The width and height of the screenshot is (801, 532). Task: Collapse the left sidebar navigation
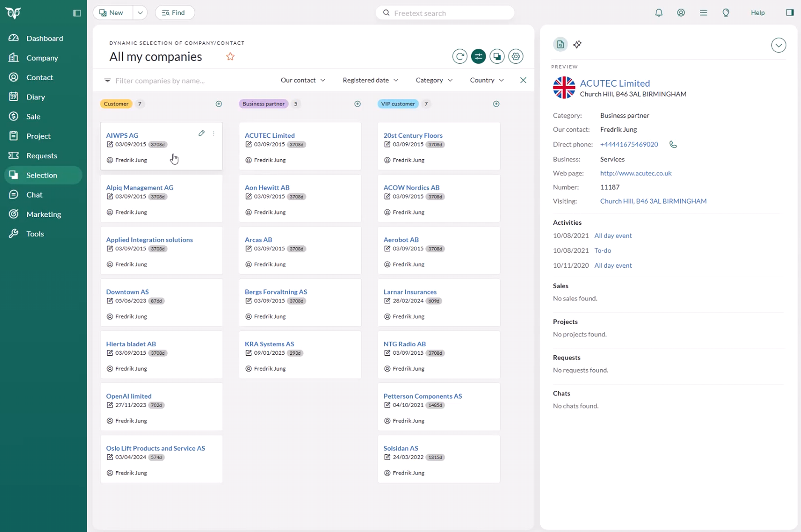77,13
